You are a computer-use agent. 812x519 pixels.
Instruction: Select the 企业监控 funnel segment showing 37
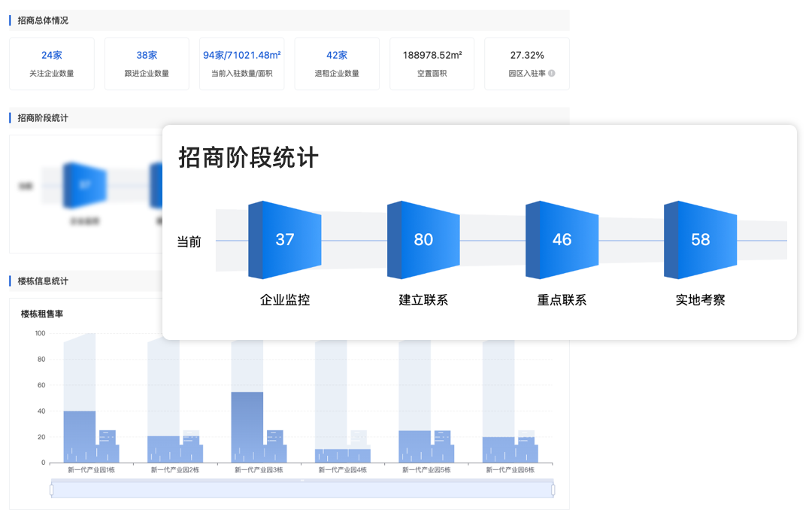point(284,239)
